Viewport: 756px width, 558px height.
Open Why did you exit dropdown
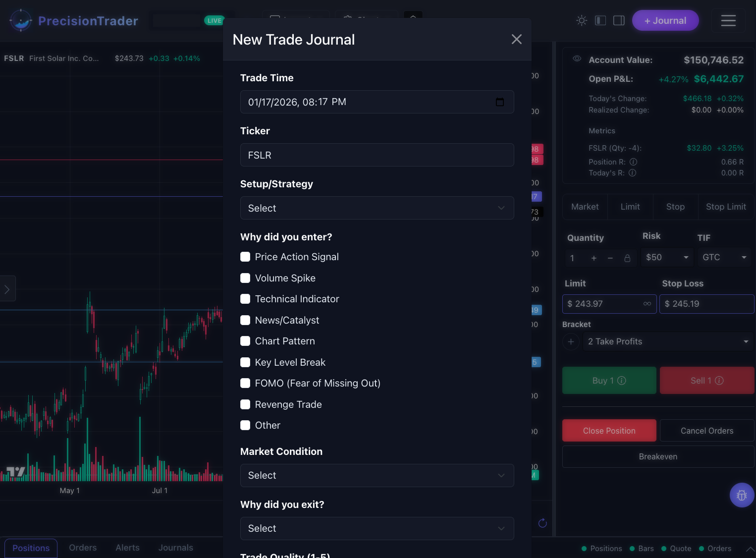coord(377,528)
